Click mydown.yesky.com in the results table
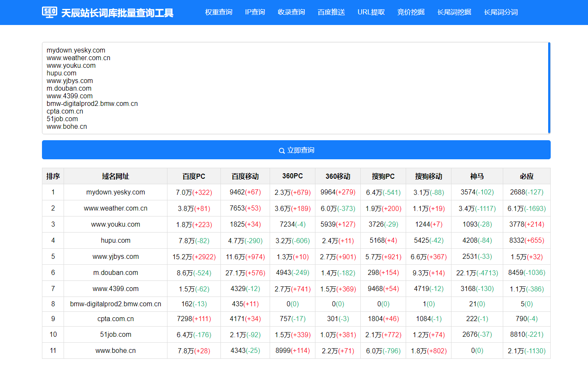The image size is (588, 366). point(116,192)
